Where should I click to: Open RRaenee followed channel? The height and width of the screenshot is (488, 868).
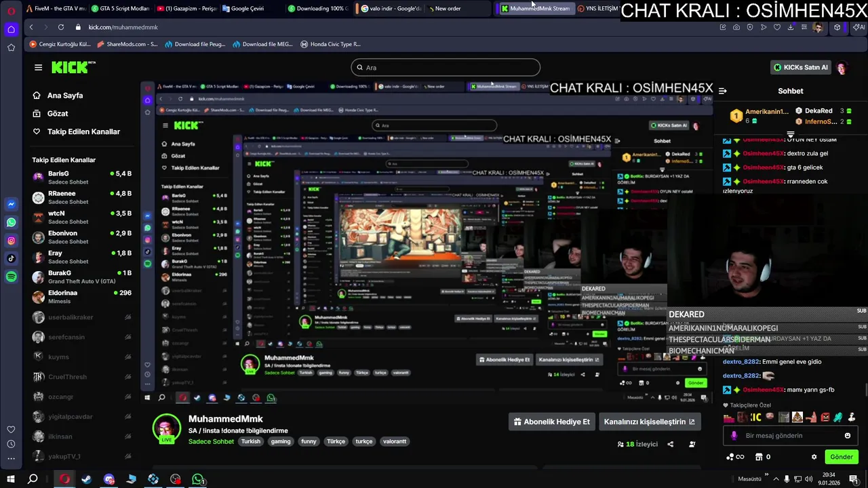82,197
